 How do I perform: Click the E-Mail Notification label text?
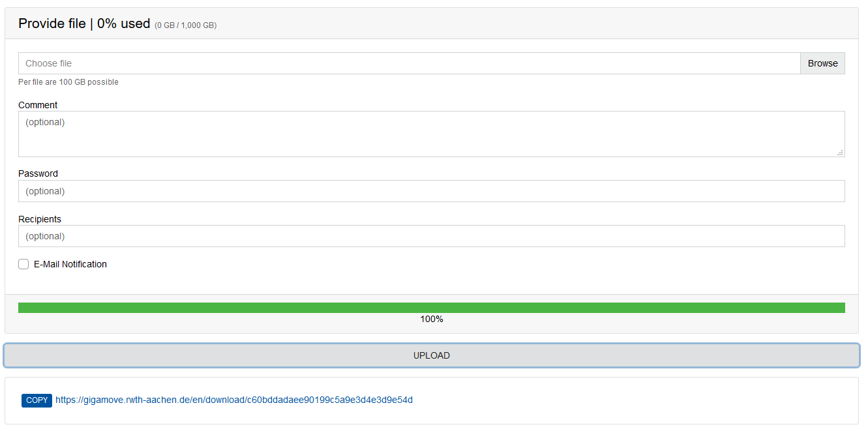(x=70, y=264)
